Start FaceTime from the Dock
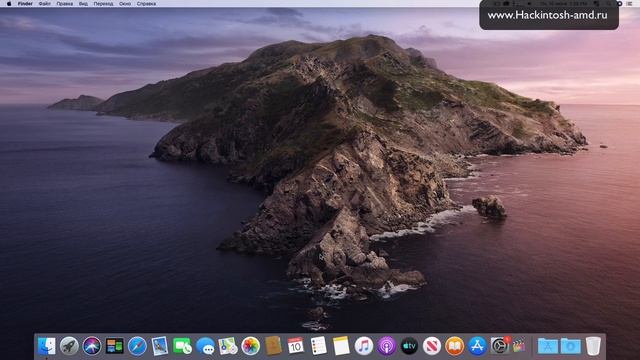Image resolution: width=640 pixels, height=360 pixels. [x=182, y=346]
